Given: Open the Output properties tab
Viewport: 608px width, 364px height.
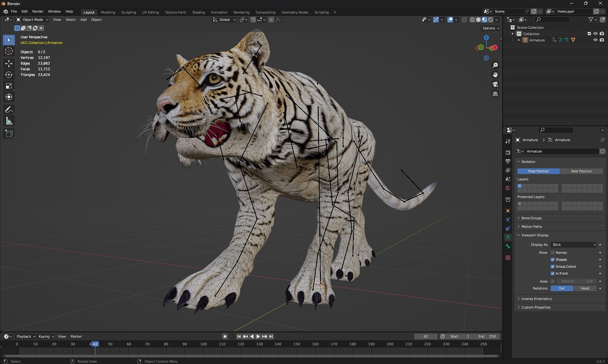Looking at the screenshot, I should tap(508, 162).
